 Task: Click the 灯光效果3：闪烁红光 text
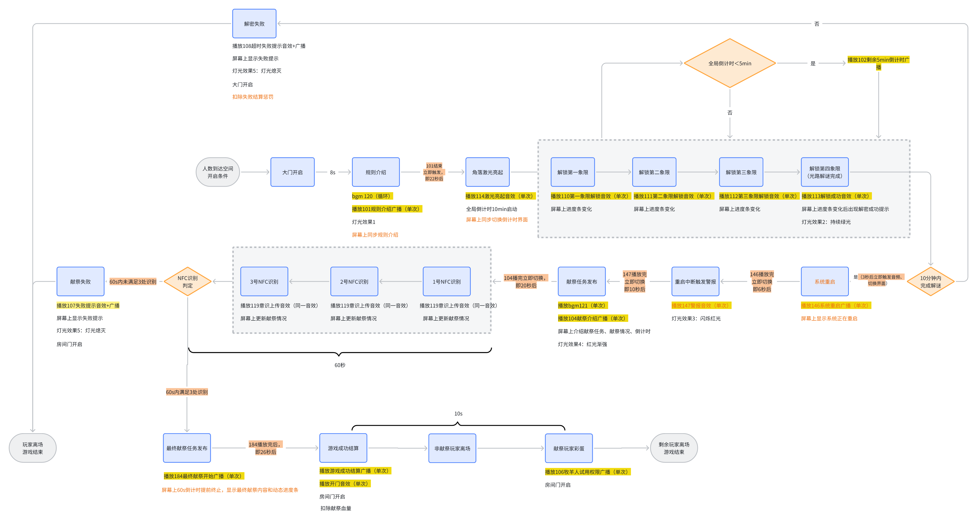(x=696, y=319)
